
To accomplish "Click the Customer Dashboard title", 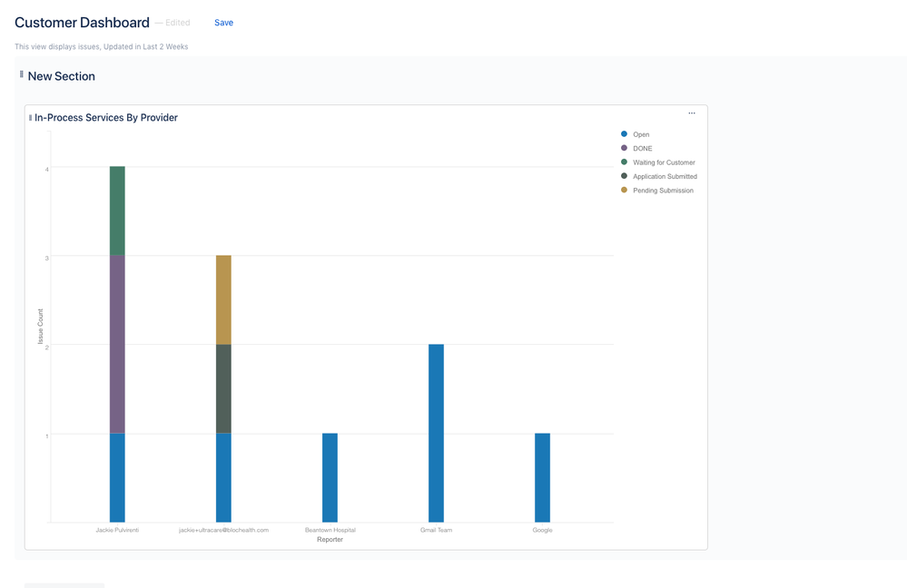I will pyautogui.click(x=82, y=23).
